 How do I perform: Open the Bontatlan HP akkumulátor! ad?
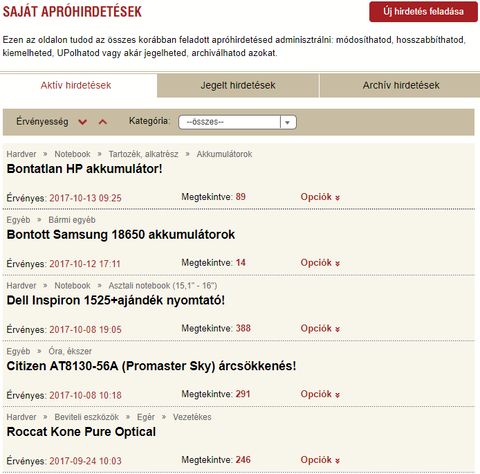(x=84, y=169)
